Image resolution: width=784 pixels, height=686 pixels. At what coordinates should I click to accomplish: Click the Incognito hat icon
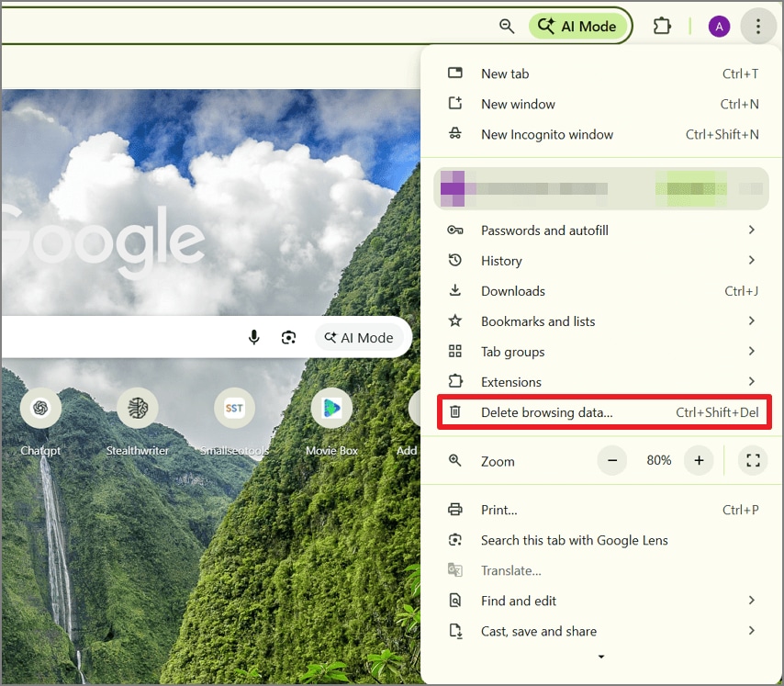point(455,133)
